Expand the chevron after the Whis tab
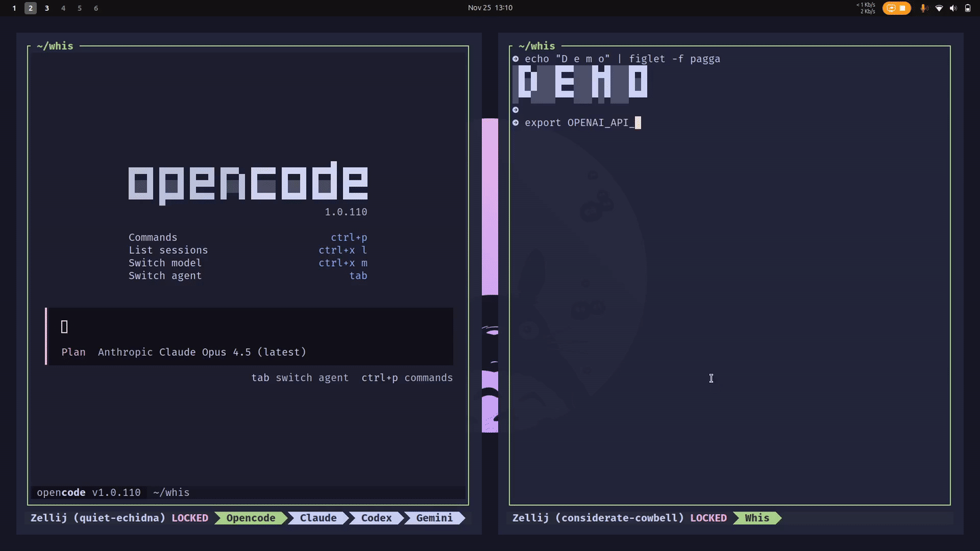 pos(780,518)
